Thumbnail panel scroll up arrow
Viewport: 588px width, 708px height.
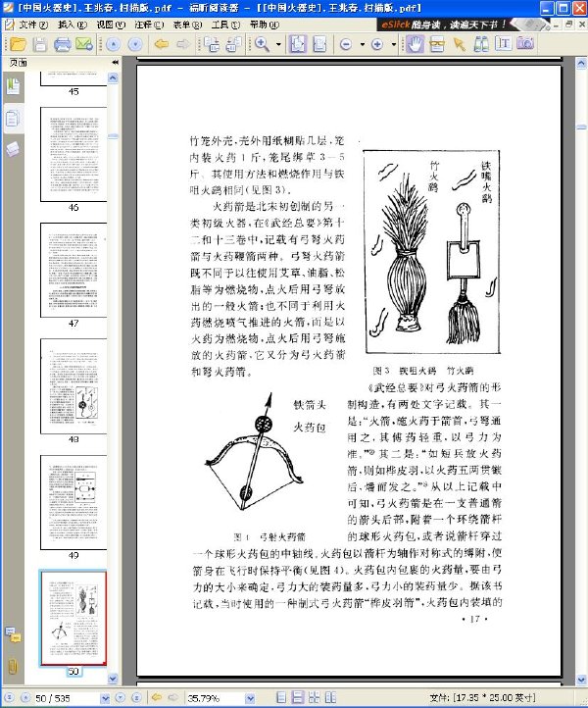click(113, 78)
